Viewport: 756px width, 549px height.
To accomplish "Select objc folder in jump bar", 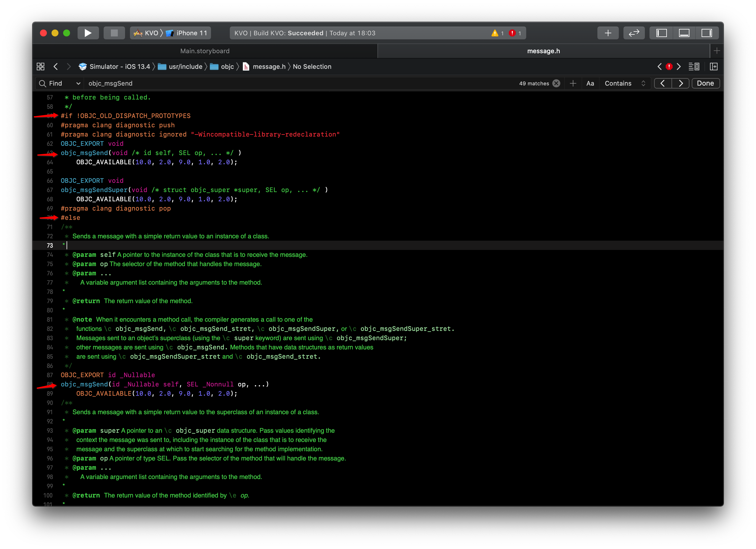I will (x=227, y=67).
